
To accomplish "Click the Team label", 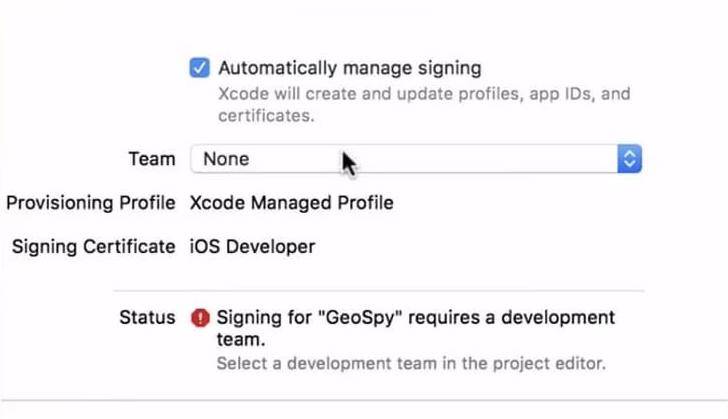I will (x=151, y=158).
